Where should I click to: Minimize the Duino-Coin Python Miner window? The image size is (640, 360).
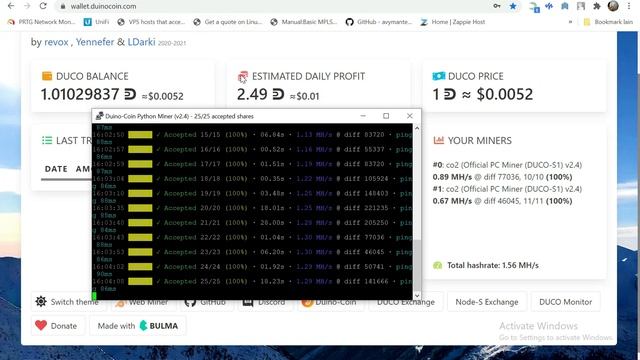363,116
